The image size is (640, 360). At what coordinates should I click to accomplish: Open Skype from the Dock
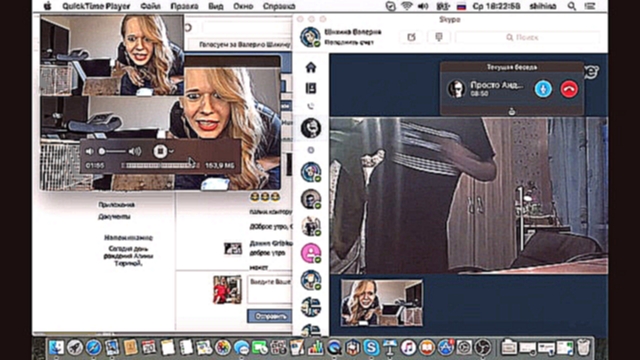point(371,347)
